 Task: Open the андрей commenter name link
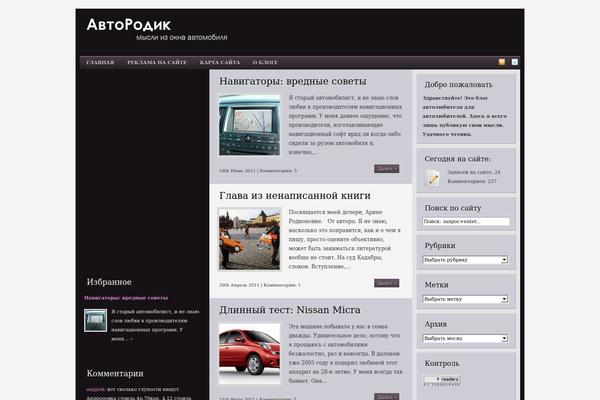(95, 389)
